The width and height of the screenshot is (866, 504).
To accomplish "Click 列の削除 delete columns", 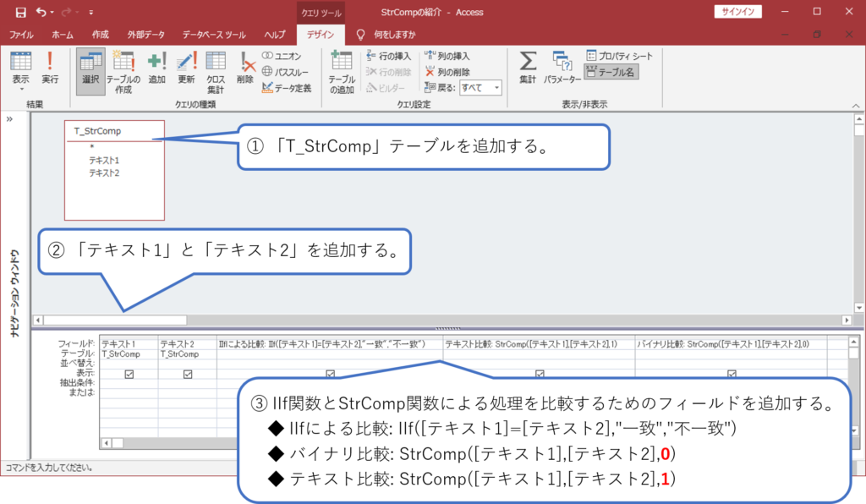I will pyautogui.click(x=447, y=72).
